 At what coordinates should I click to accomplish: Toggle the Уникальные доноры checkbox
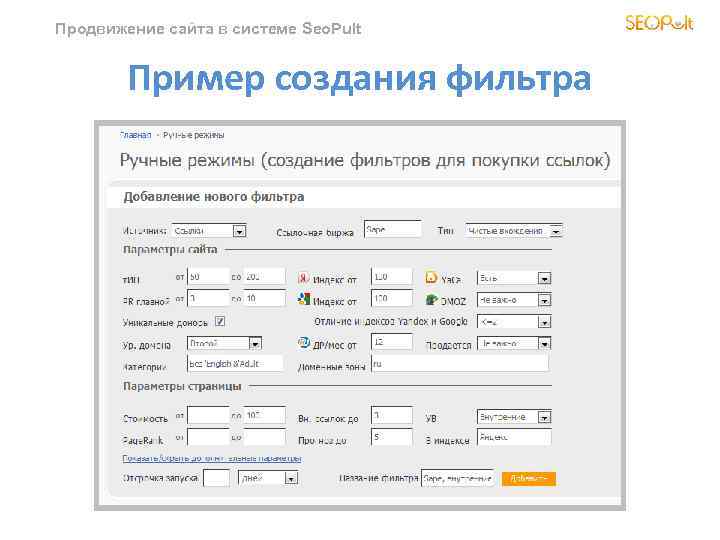220,321
